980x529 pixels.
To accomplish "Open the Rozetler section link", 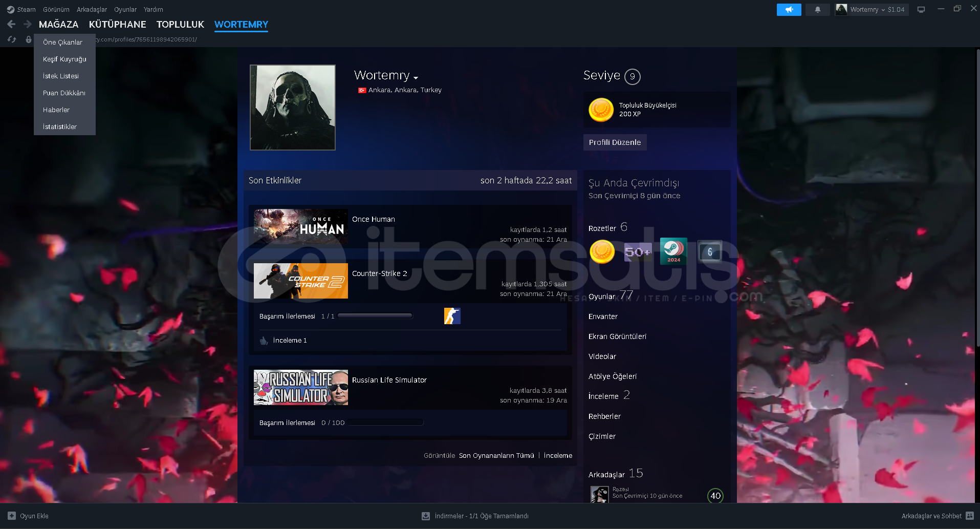I will click(608, 227).
